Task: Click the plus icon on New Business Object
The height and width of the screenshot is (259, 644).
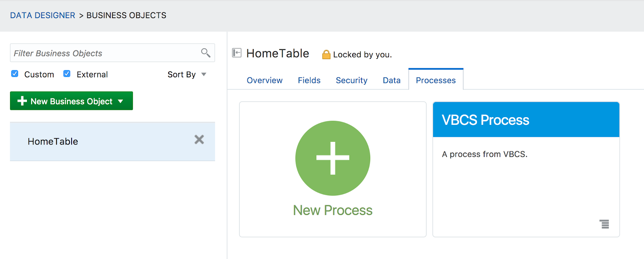Action: 22,101
